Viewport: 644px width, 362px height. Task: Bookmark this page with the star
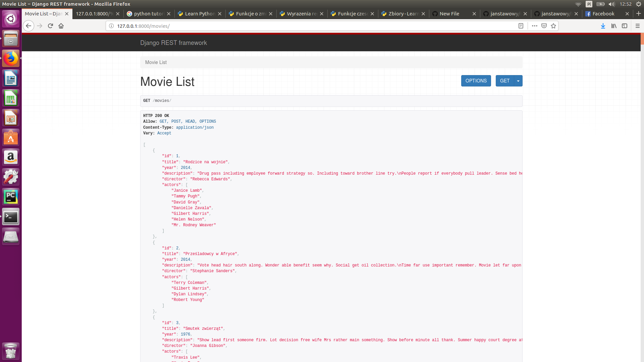[553, 26]
